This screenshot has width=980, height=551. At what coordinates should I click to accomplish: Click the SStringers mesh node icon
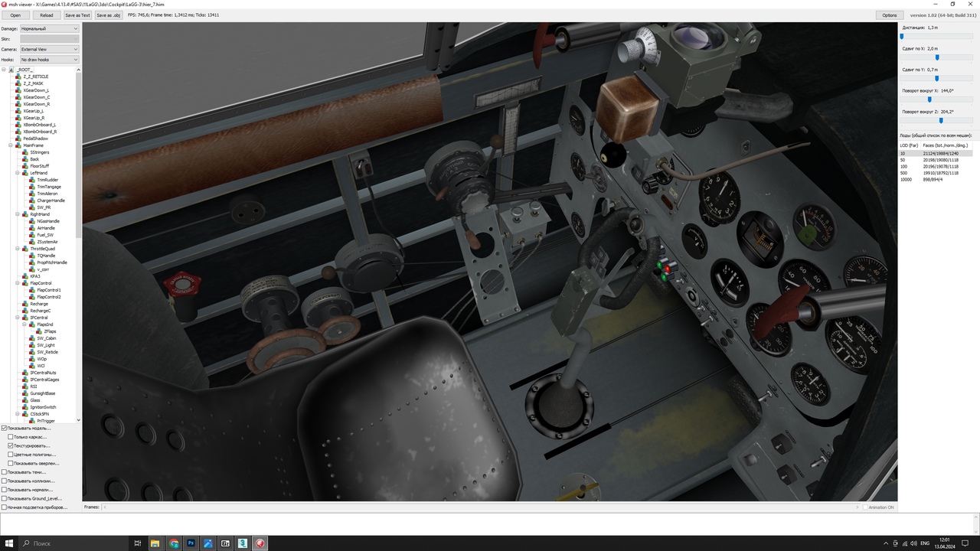coord(25,152)
